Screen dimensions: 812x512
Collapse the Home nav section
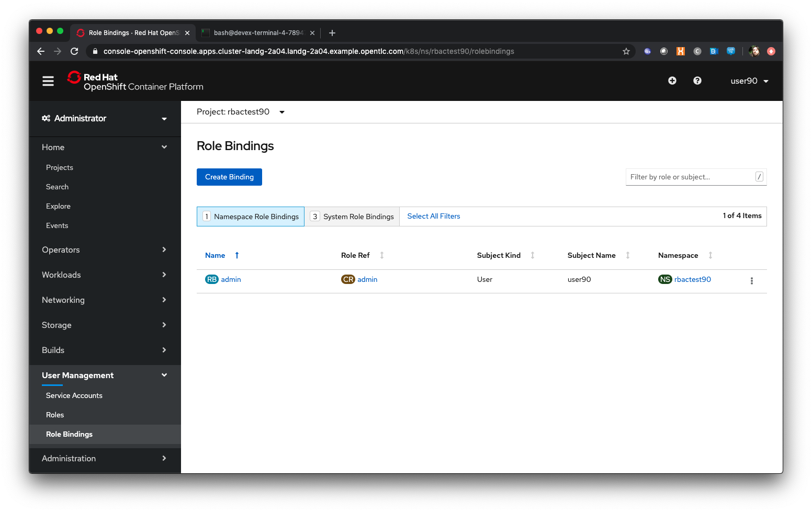pos(105,147)
